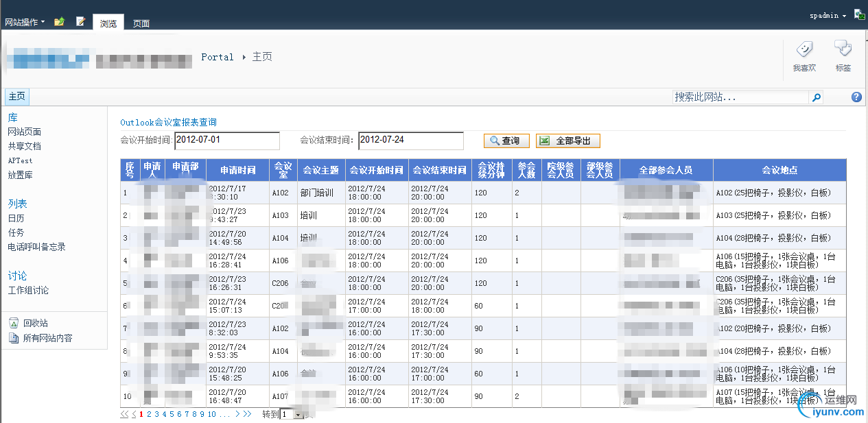This screenshot has height=423, width=868.
Task: Go to the first page with double-left arrows
Action: (124, 414)
